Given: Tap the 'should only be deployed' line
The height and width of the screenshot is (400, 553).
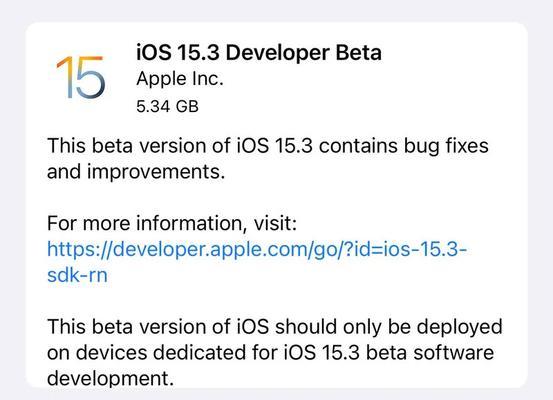Looking at the screenshot, I should tap(389, 327).
